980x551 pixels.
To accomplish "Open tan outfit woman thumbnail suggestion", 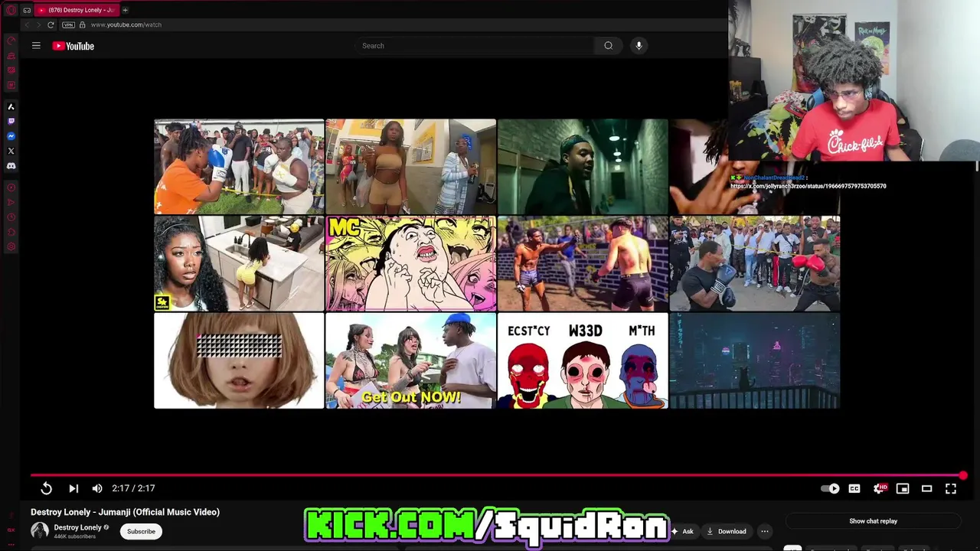I will coord(410,167).
